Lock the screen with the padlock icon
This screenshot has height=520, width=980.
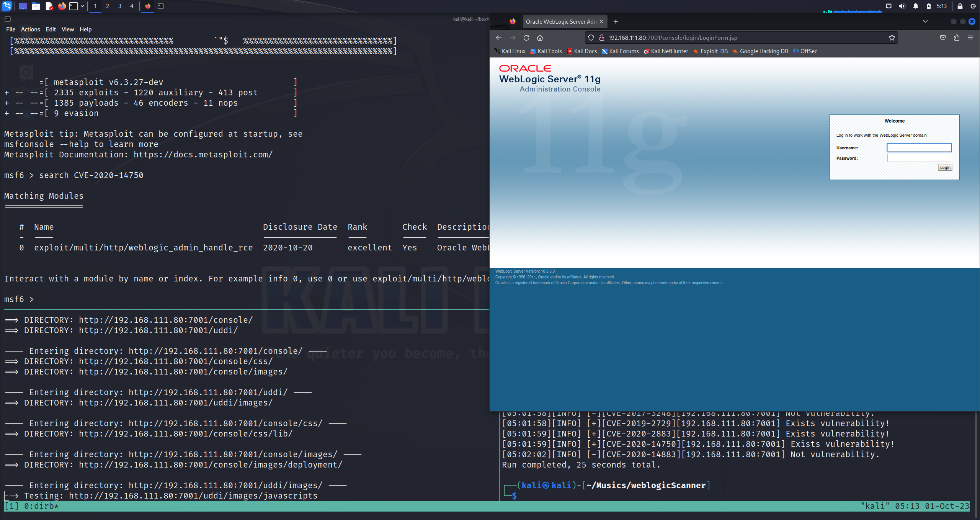[960, 6]
